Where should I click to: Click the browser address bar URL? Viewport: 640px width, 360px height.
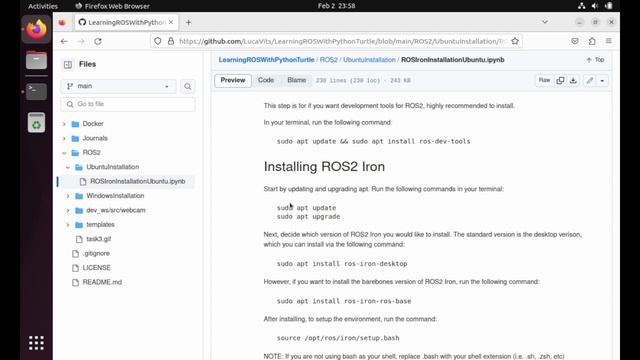tap(343, 41)
